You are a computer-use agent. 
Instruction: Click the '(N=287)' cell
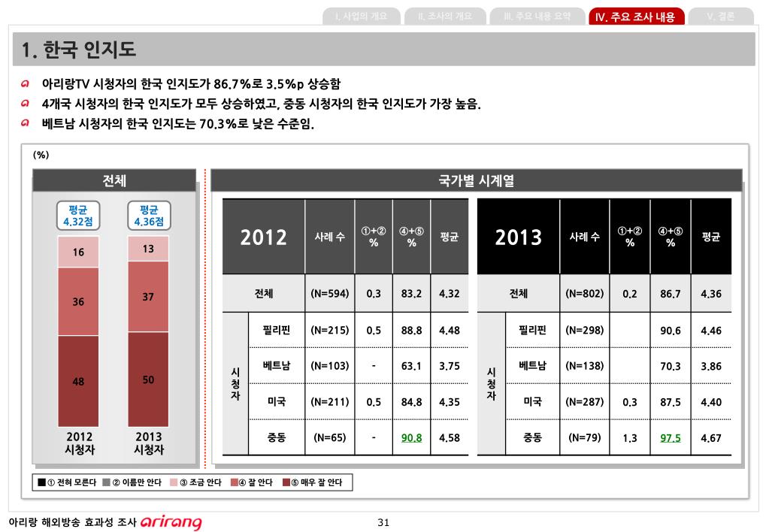click(x=585, y=401)
